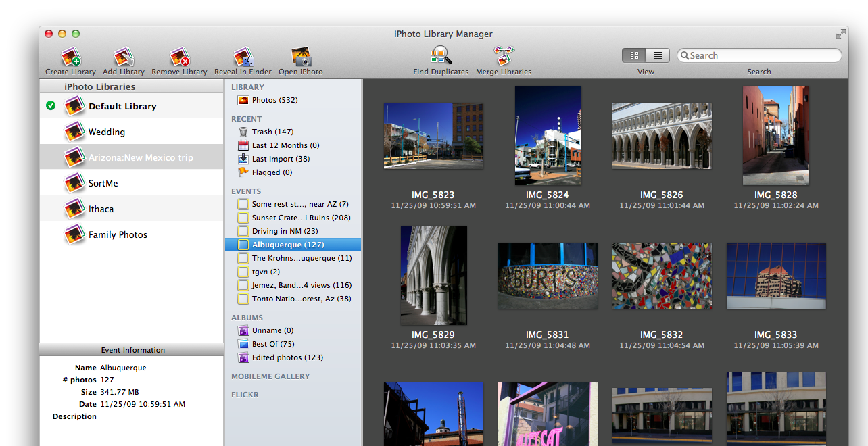Switch to list view mode
The image size is (868, 446).
pyautogui.click(x=658, y=55)
